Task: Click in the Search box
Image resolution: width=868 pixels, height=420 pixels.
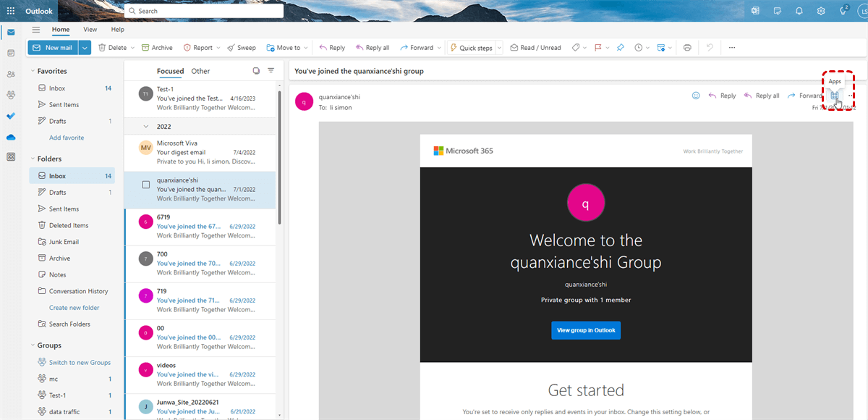Action: coord(203,11)
